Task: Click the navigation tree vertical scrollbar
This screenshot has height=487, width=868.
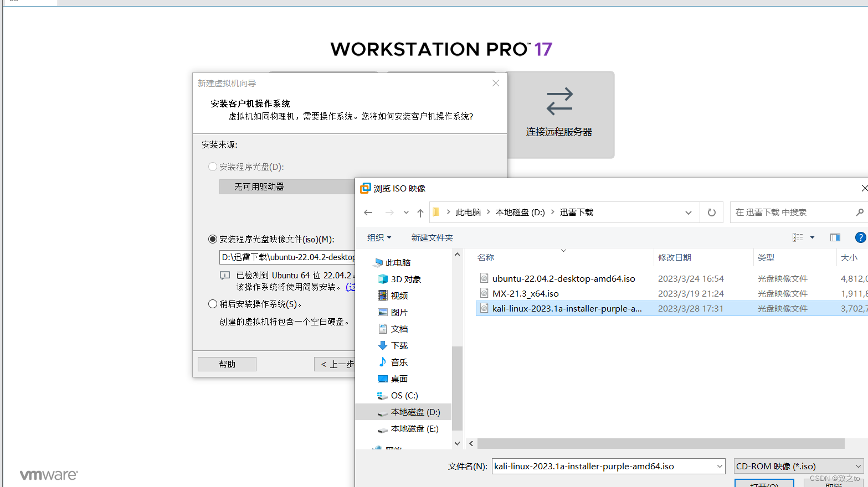Action: [x=457, y=387]
